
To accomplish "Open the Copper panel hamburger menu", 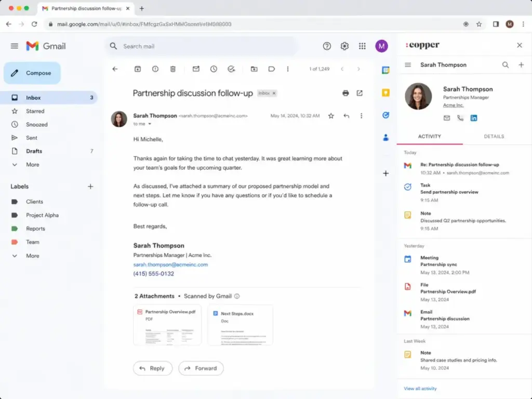I will click(408, 65).
